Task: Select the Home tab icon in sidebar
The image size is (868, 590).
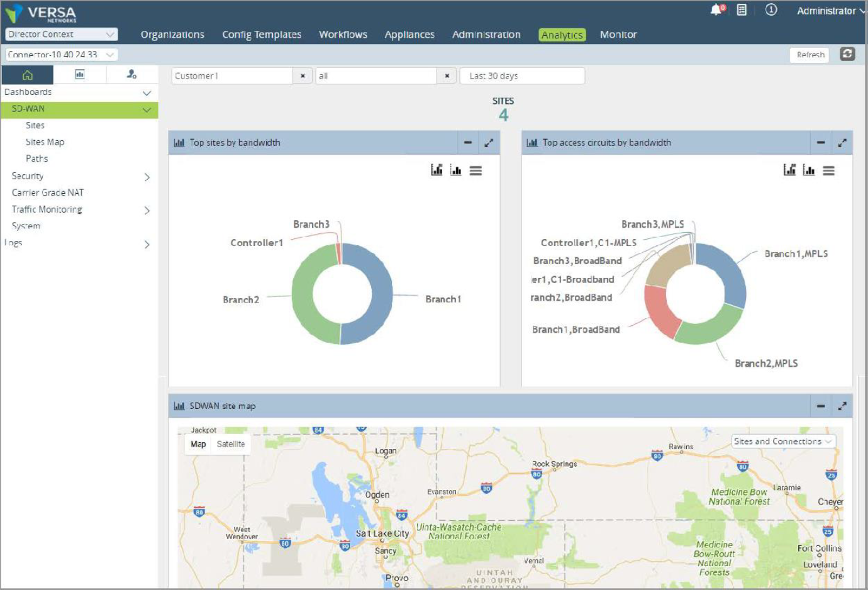Action: 27,75
